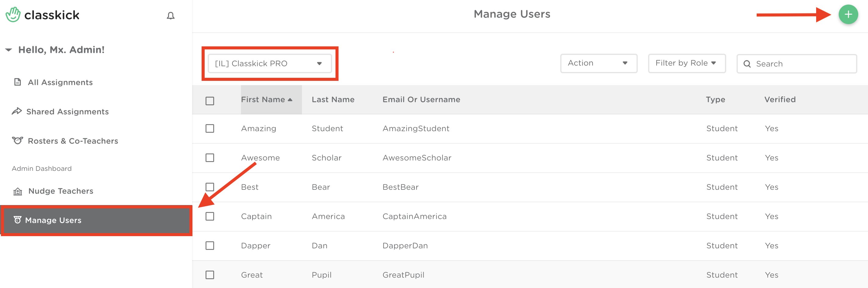Collapse the Hello, Mx. Admin! menu
Image resolution: width=868 pixels, height=288 pixels.
(x=9, y=50)
